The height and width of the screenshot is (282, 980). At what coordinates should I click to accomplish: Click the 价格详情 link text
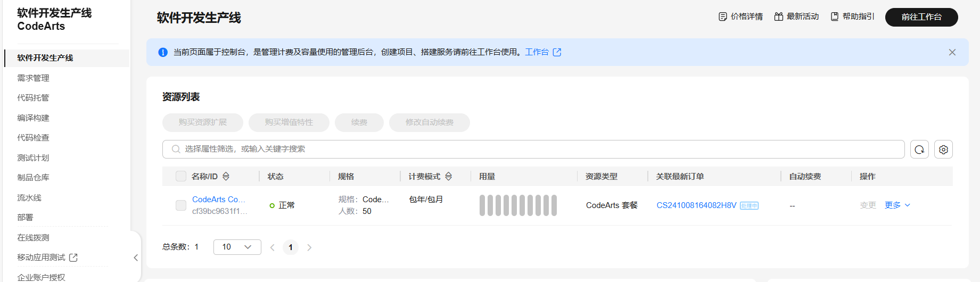tap(747, 16)
